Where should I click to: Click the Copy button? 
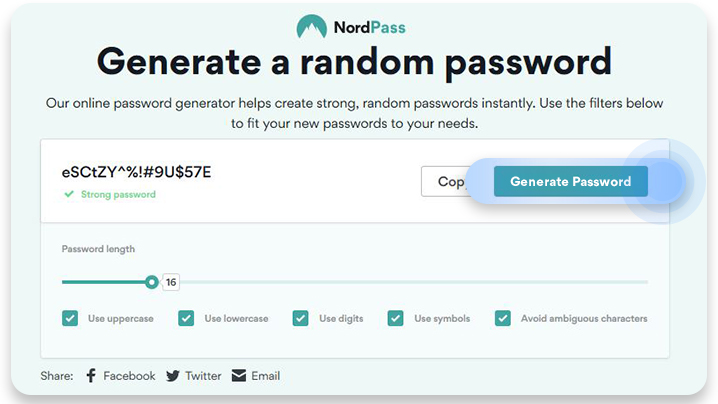pyautogui.click(x=445, y=181)
